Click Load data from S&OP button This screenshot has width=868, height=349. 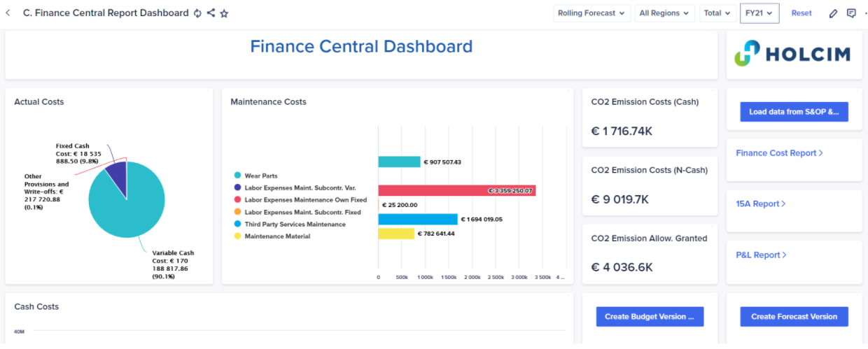click(794, 112)
